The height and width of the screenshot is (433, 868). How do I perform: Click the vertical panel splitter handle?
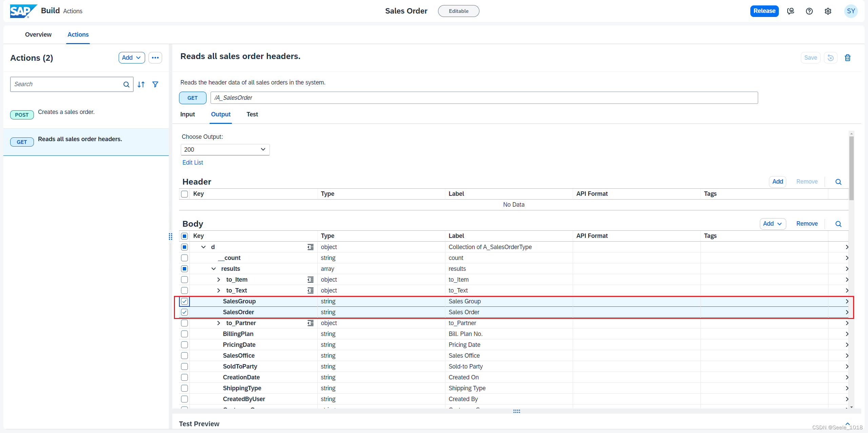coord(171,237)
